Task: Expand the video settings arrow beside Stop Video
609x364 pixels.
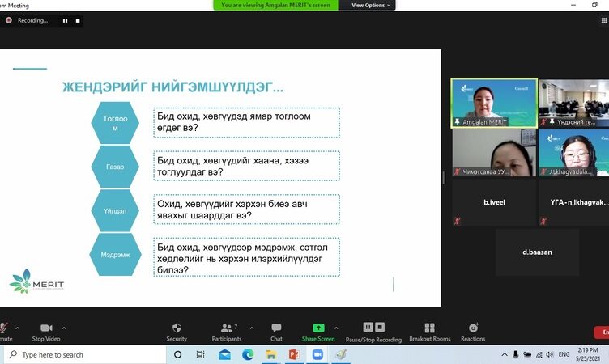Action: (64, 328)
